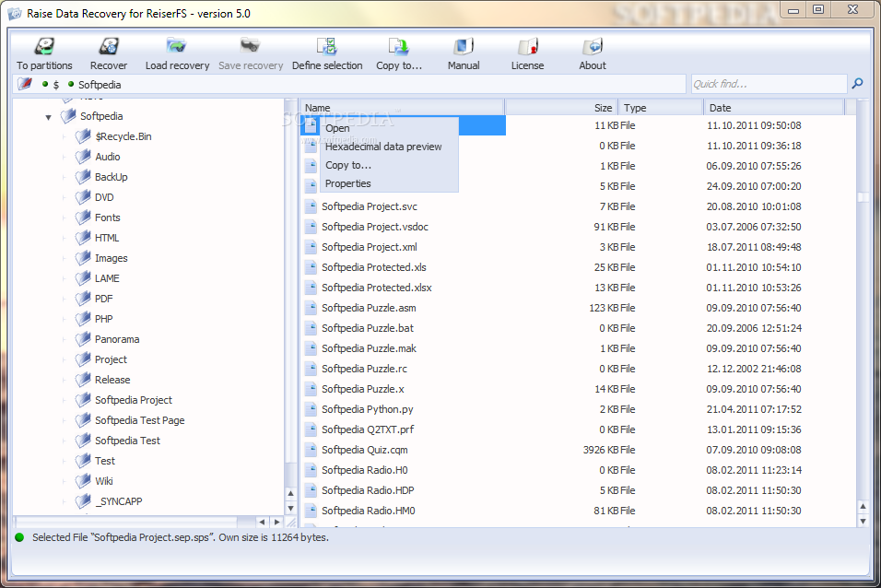Click the Quick find search field
The image size is (881, 588).
pos(768,84)
